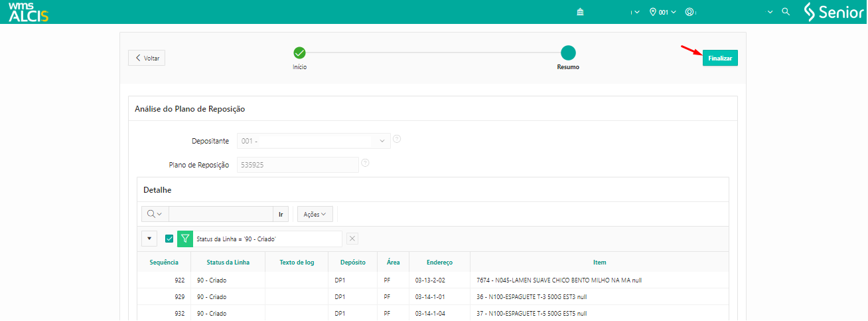Click the Senior brand logo
Image resolution: width=868 pixels, height=321 pixels.
pyautogui.click(x=833, y=12)
